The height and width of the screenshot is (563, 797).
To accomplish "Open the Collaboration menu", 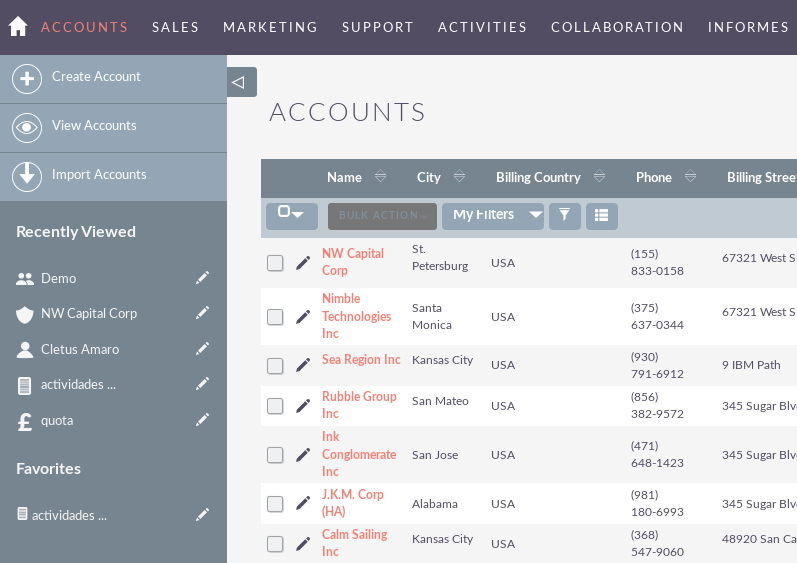I will 617,27.
